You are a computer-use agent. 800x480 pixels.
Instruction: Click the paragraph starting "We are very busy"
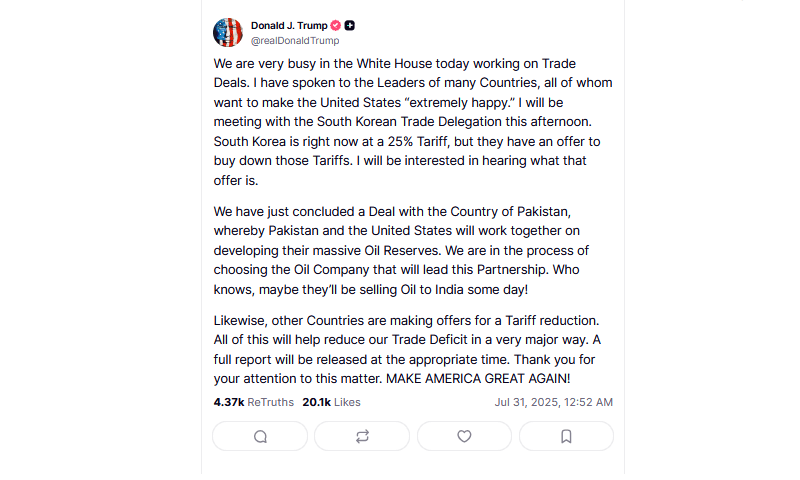[x=412, y=121]
